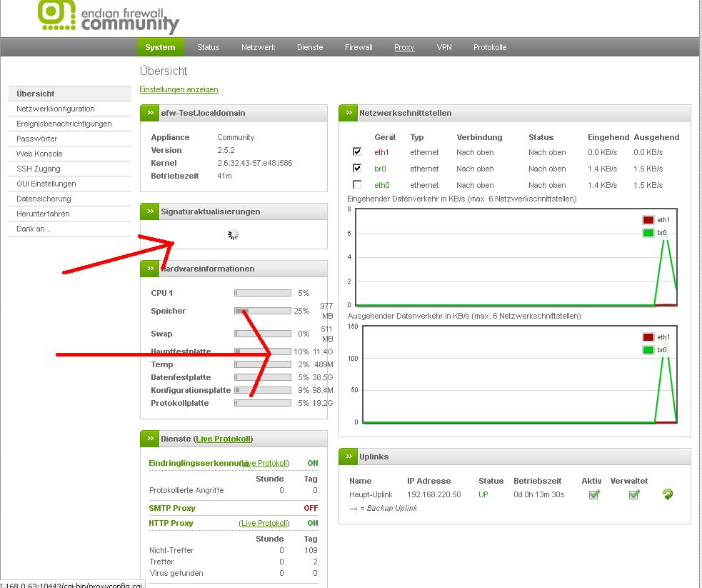Click the Speicher usage bar

pyautogui.click(x=263, y=311)
